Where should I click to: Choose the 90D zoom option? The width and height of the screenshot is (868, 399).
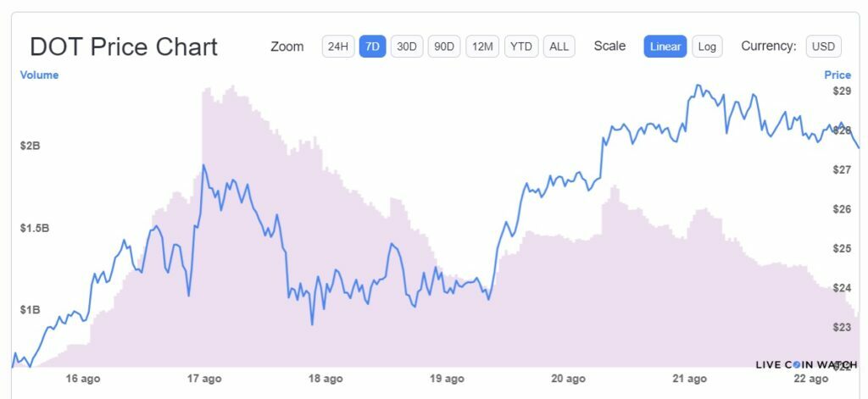(x=444, y=47)
